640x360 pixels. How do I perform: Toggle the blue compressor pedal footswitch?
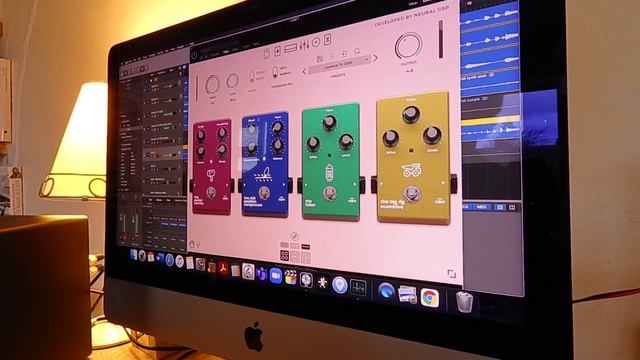[x=264, y=193]
